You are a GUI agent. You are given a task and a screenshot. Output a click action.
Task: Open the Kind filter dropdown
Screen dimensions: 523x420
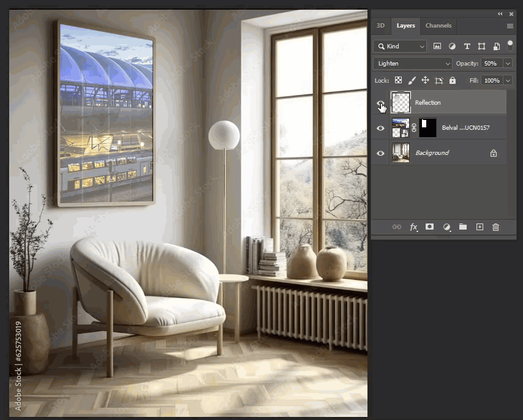click(400, 47)
